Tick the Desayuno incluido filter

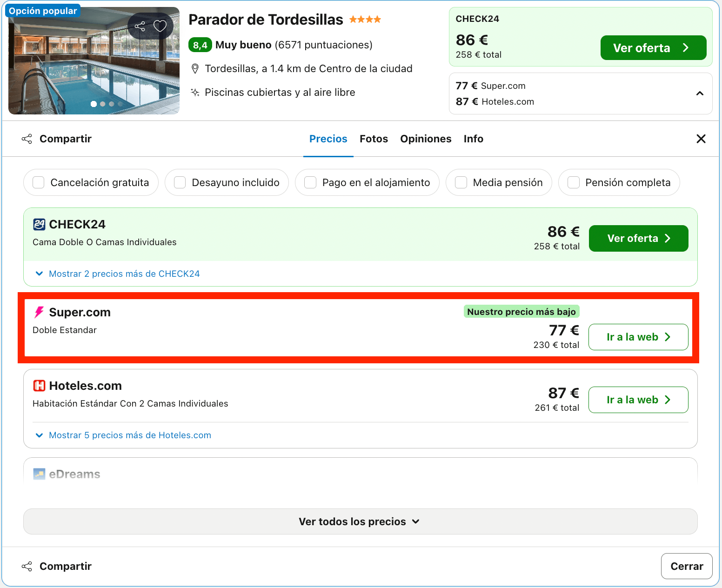180,182
